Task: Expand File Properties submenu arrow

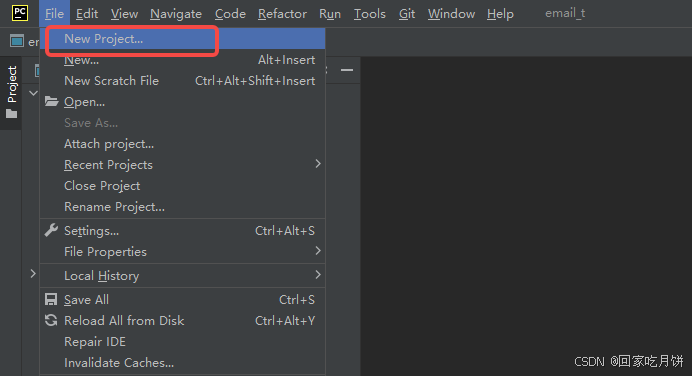Action: (318, 251)
